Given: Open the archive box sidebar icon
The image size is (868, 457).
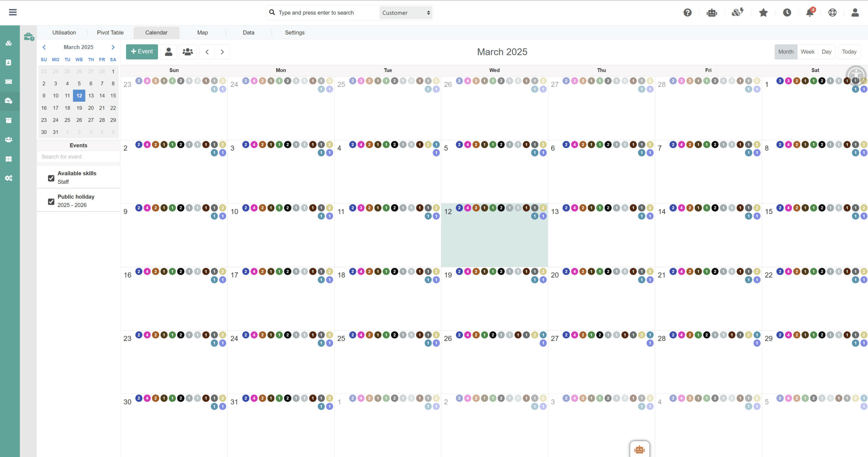Looking at the screenshot, I should (9, 120).
